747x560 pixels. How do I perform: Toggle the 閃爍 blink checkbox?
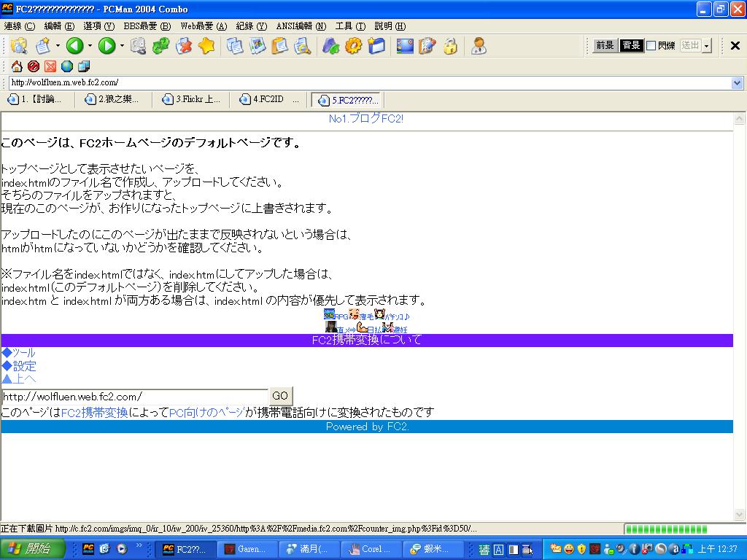tap(651, 45)
